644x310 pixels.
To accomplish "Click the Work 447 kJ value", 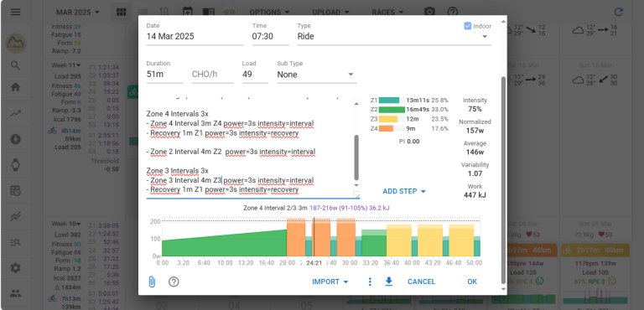I will coord(475,195).
